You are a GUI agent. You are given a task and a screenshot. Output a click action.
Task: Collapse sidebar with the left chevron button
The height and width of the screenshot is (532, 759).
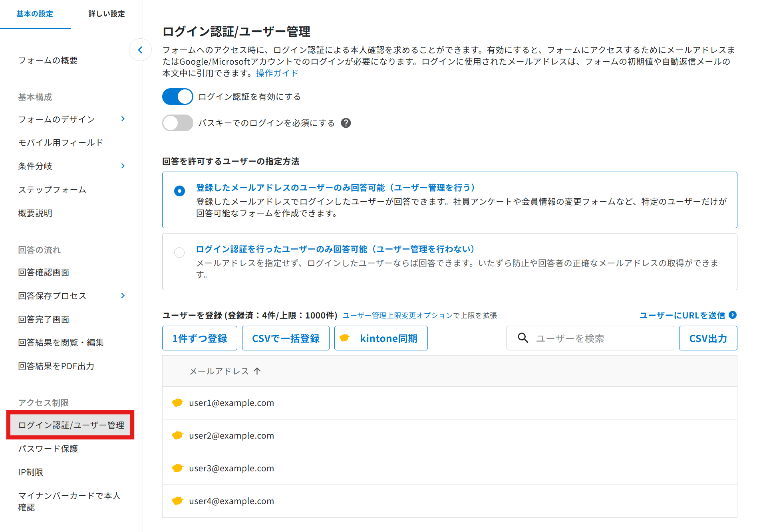(x=140, y=50)
